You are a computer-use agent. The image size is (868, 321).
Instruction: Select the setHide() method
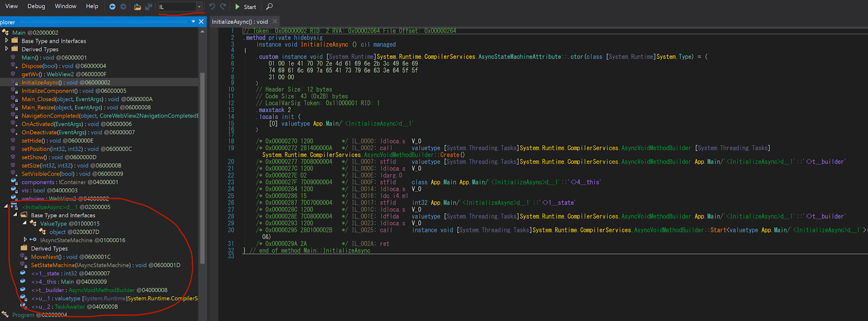(x=58, y=140)
